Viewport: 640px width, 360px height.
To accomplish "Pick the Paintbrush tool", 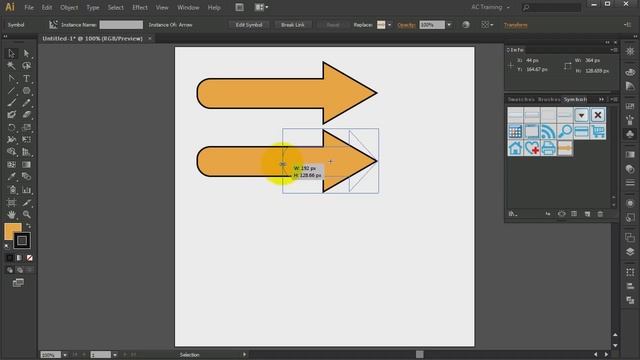I will 11,103.
